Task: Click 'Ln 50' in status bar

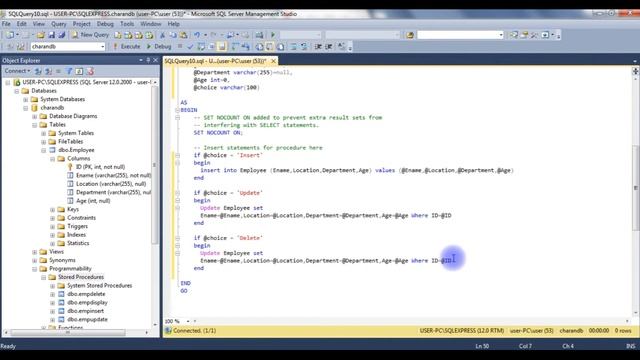Action: [482, 346]
